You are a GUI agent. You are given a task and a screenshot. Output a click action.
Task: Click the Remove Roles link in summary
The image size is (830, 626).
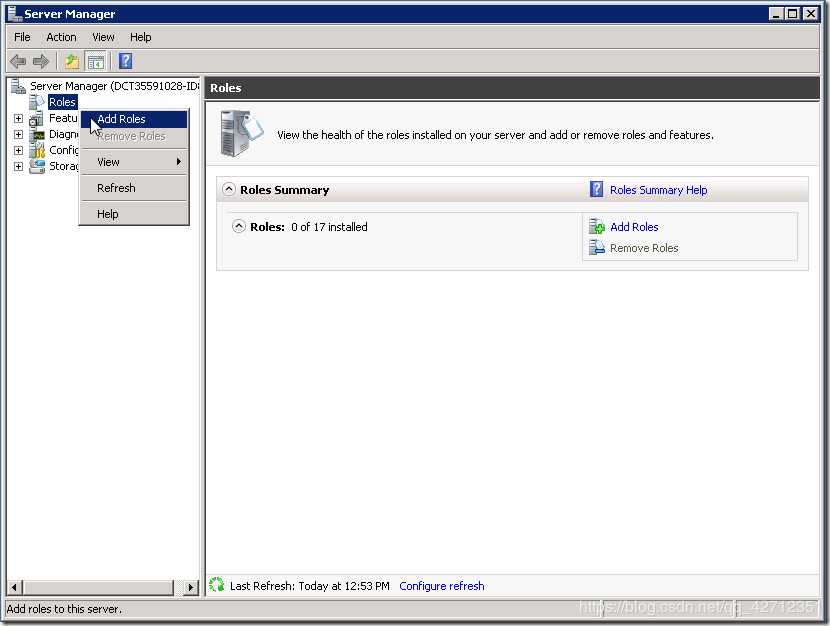point(644,248)
